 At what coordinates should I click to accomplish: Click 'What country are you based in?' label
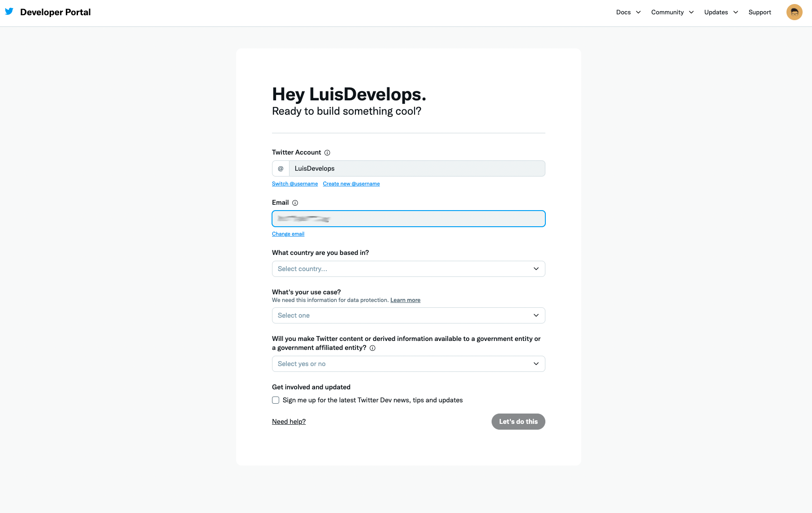(320, 253)
